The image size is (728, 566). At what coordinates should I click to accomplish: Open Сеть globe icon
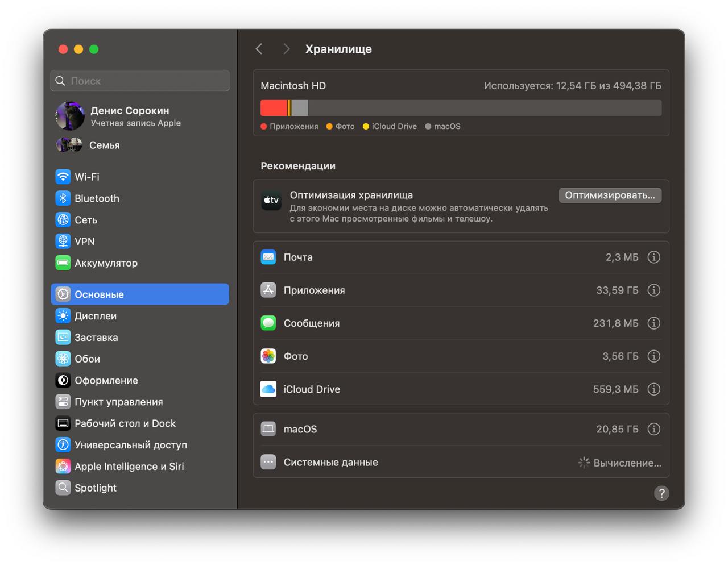point(63,220)
